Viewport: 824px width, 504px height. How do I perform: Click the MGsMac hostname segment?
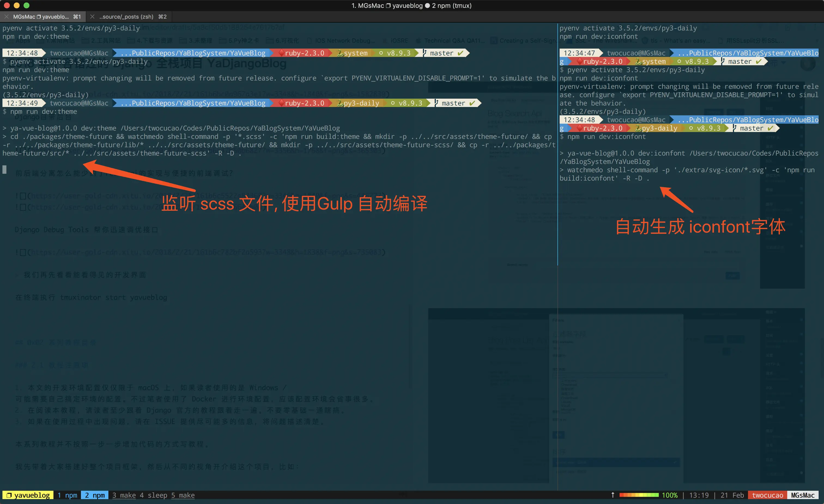(802, 495)
